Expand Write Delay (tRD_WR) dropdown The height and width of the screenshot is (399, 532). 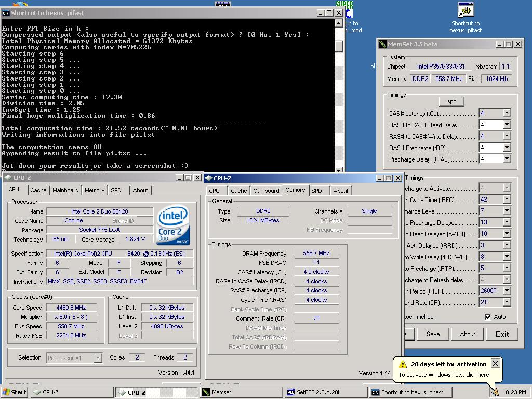click(x=507, y=257)
